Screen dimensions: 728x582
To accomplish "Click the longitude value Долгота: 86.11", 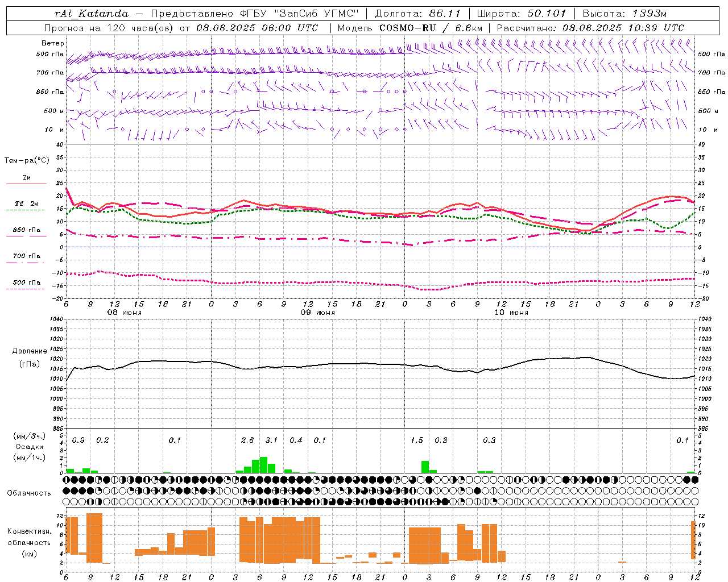I will (x=417, y=14).
